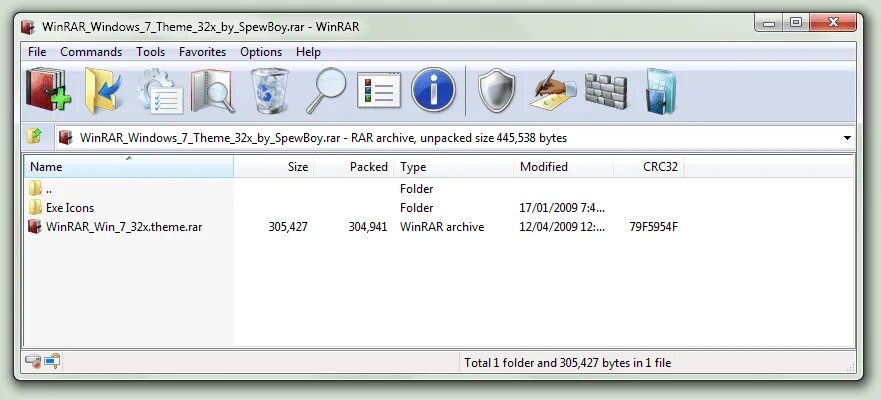Screen dimensions: 881x400
Task: Maximize the WinRAR window
Action: point(796,22)
